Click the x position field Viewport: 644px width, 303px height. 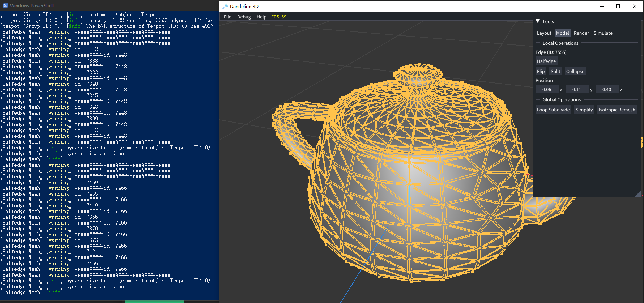tap(547, 89)
